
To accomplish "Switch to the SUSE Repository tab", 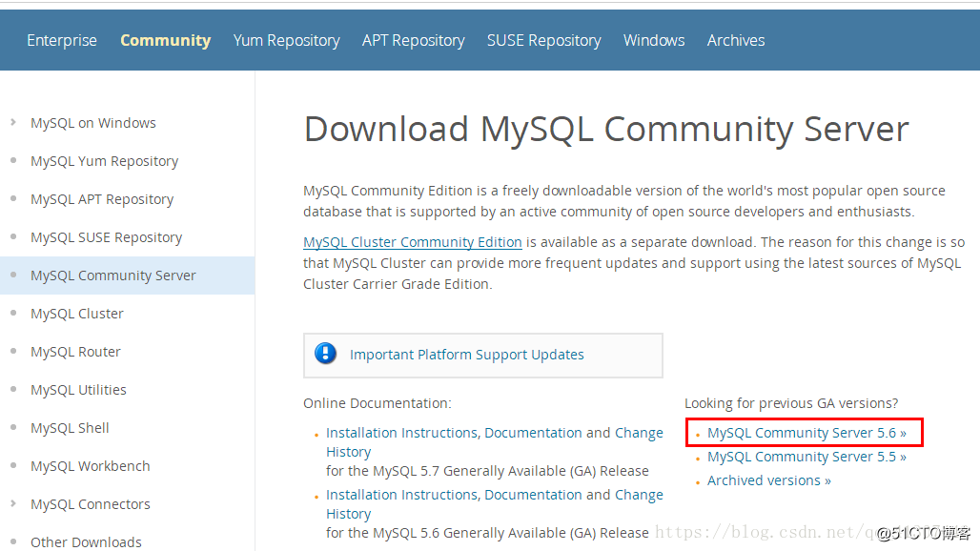I will (544, 41).
